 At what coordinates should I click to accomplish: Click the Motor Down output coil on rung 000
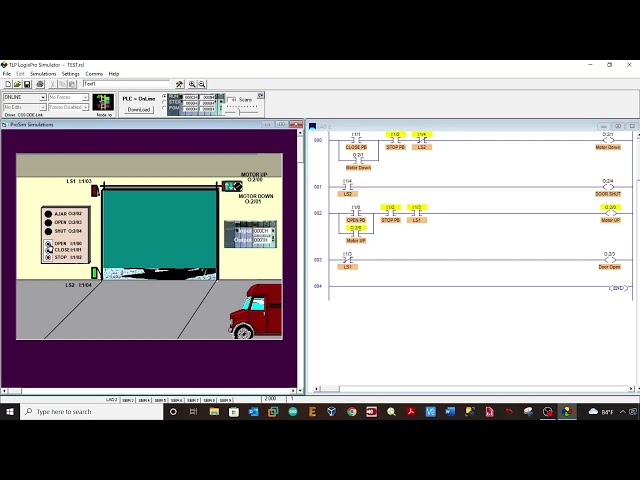click(x=608, y=141)
